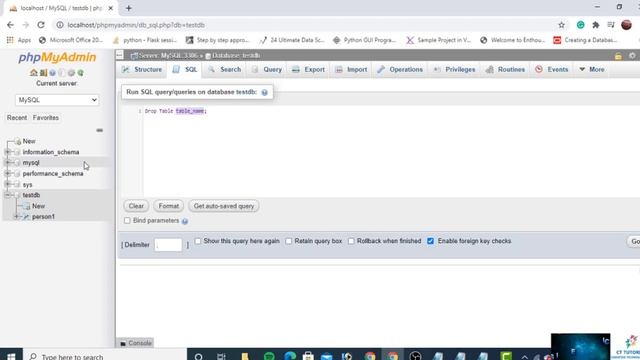
Task: Expand the person1 table node
Action: (x=17, y=217)
